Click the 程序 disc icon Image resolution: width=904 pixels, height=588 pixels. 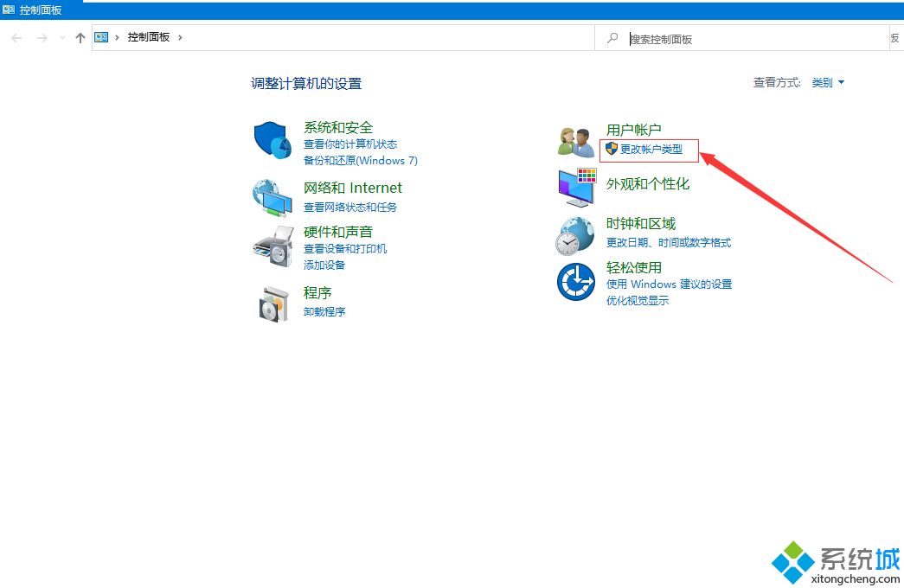[x=272, y=304]
